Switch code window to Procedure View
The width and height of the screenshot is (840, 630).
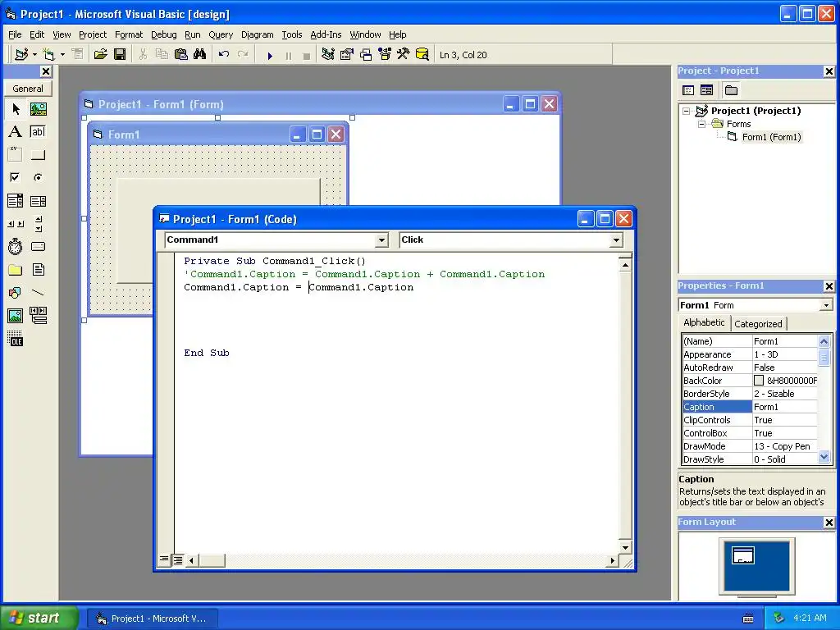(x=164, y=559)
